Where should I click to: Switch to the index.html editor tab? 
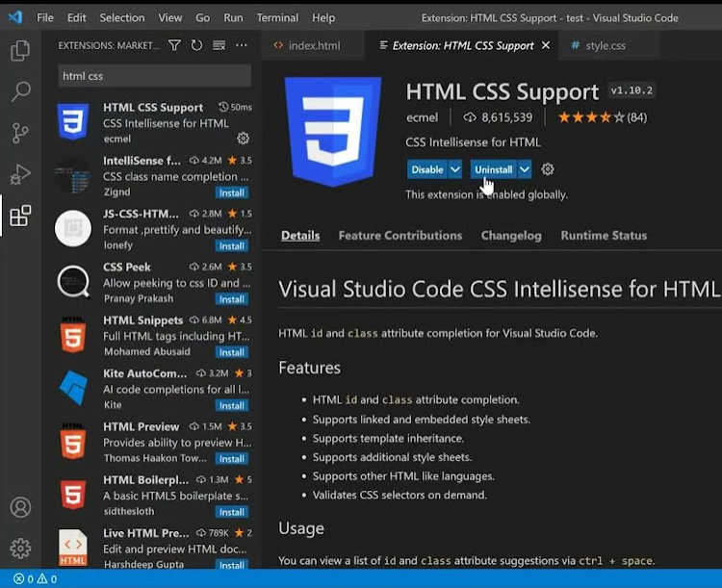click(x=313, y=45)
